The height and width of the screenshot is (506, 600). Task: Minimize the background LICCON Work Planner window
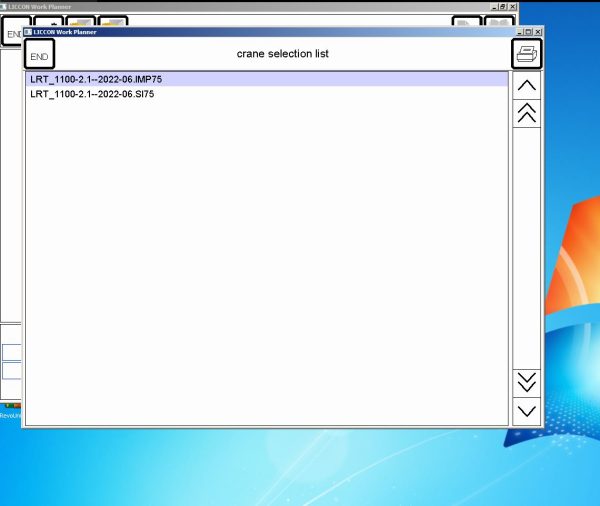[495, 7]
